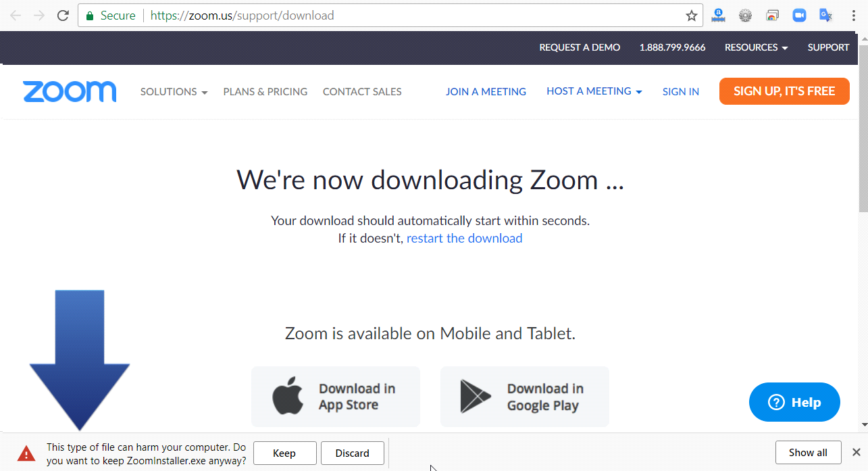Click the address bar URL
This screenshot has width=868, height=471.
pyautogui.click(x=242, y=16)
